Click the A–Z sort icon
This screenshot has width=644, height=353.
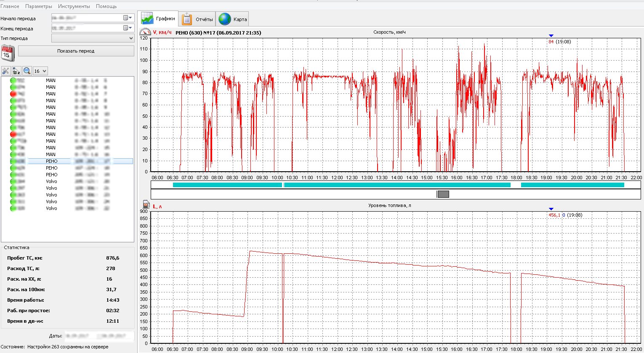[x=16, y=71]
